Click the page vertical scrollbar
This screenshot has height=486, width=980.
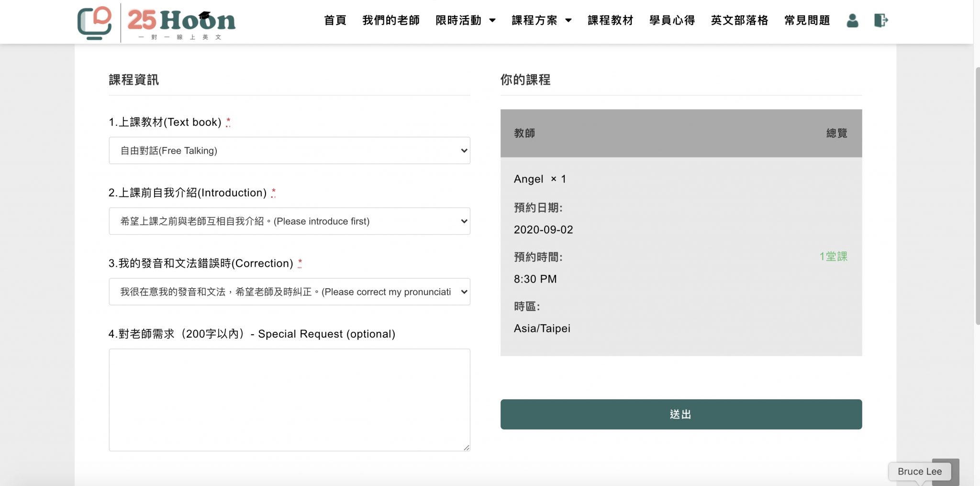(x=977, y=196)
